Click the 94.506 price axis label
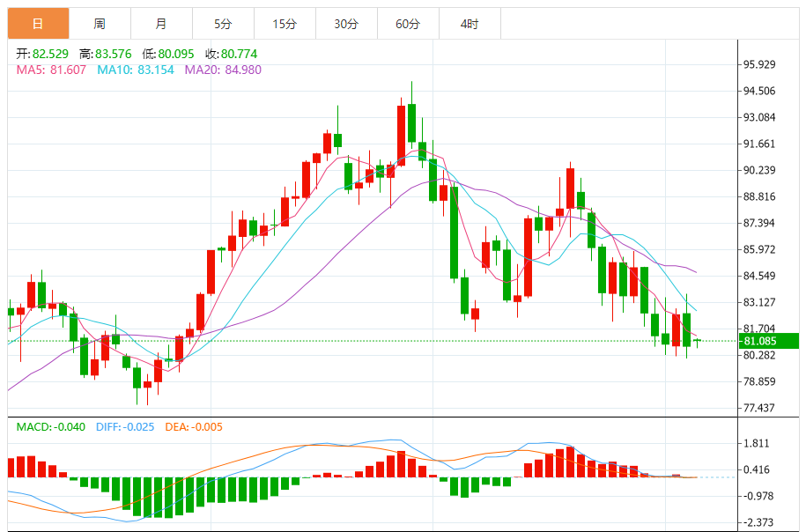The image size is (806, 532). 759,91
